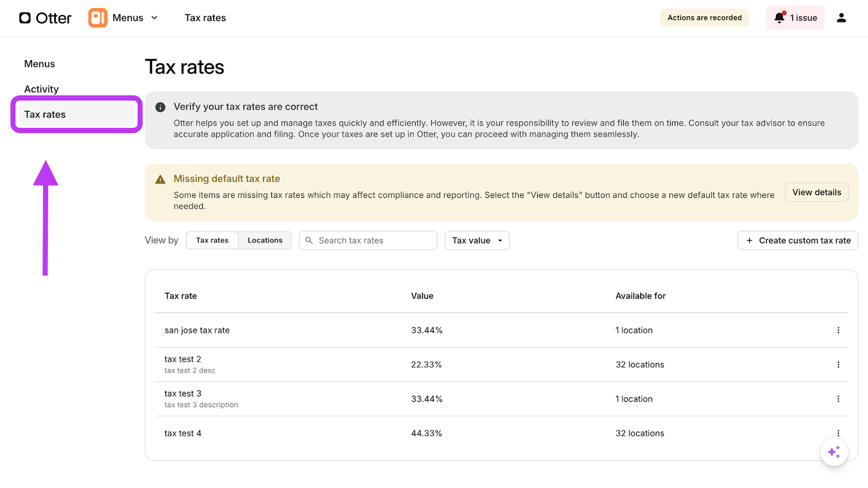
Task: Expand the Menus app switcher chevron
Action: (x=155, y=18)
